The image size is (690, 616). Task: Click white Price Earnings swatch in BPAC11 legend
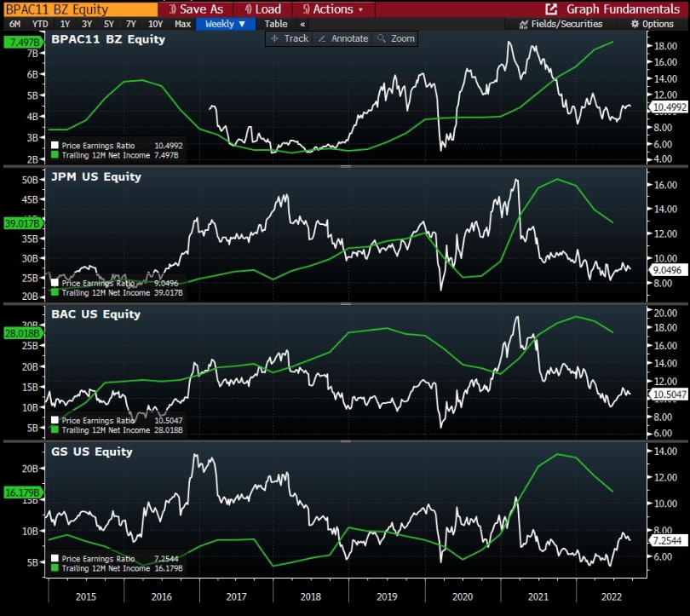[55, 145]
